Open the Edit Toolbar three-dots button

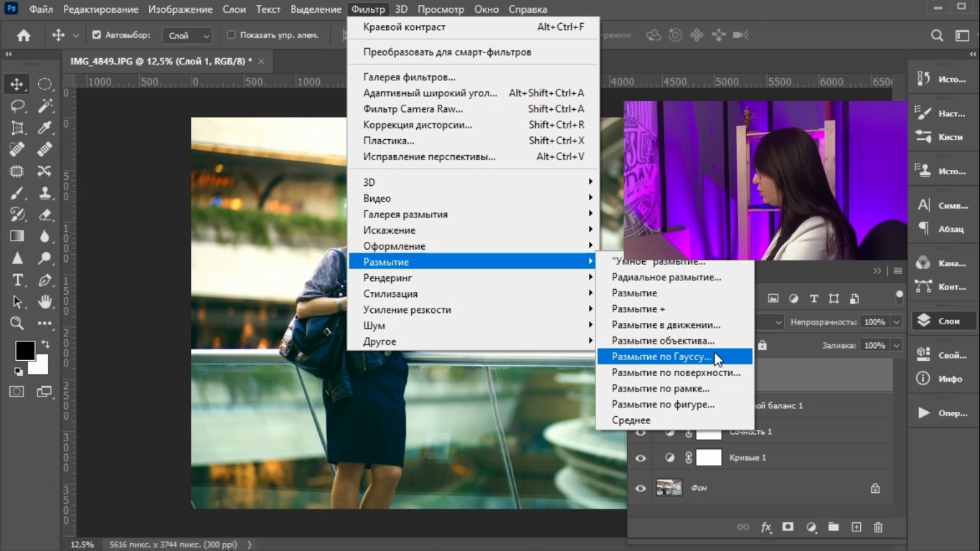click(44, 324)
